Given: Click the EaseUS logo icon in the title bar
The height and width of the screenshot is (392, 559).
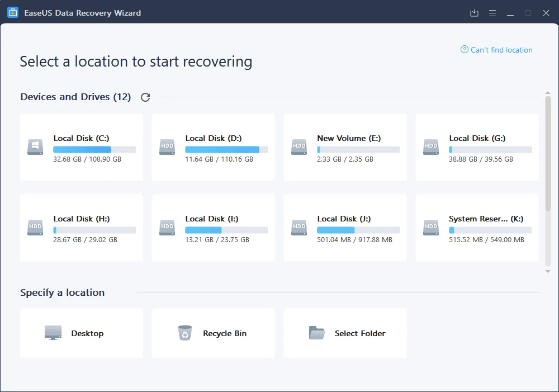Looking at the screenshot, I should click(12, 12).
